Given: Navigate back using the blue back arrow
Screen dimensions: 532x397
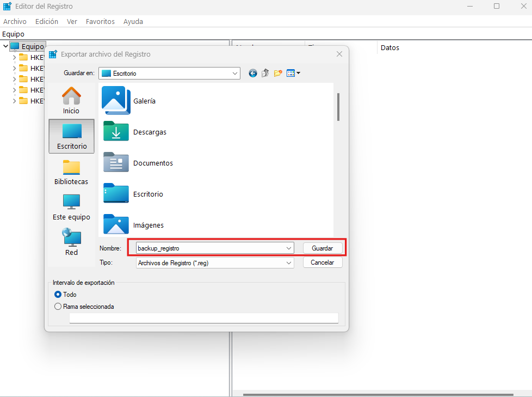Looking at the screenshot, I should click(x=252, y=72).
